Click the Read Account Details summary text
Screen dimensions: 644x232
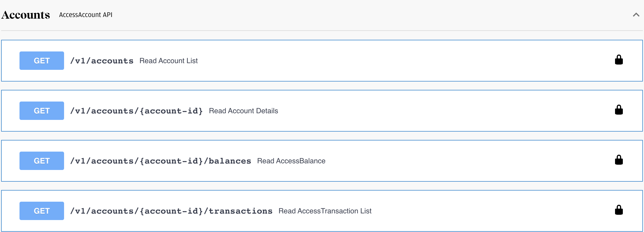click(243, 111)
